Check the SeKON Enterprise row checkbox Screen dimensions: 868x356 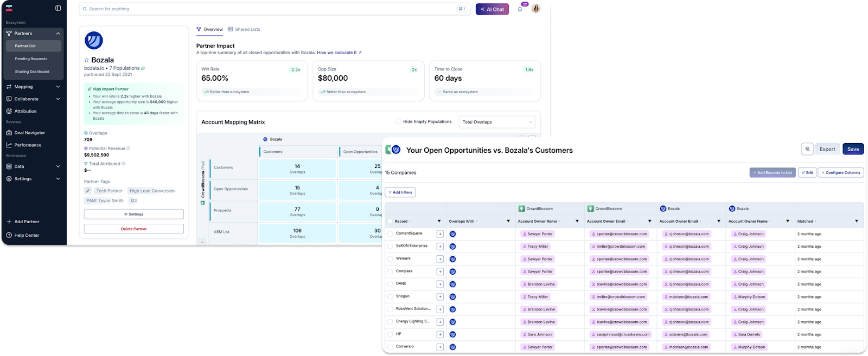point(390,246)
